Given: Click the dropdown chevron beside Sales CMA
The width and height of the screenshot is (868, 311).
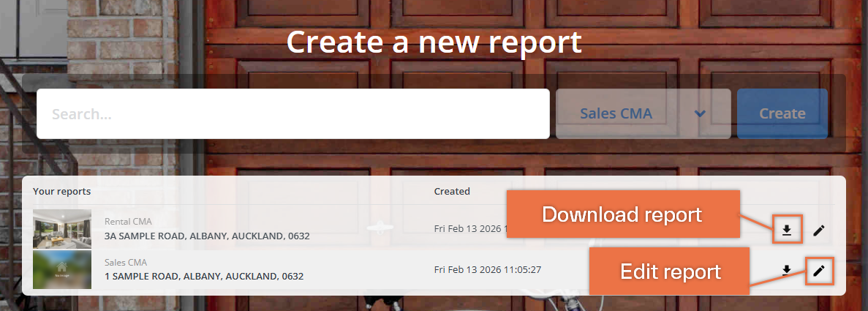Looking at the screenshot, I should pyautogui.click(x=701, y=113).
